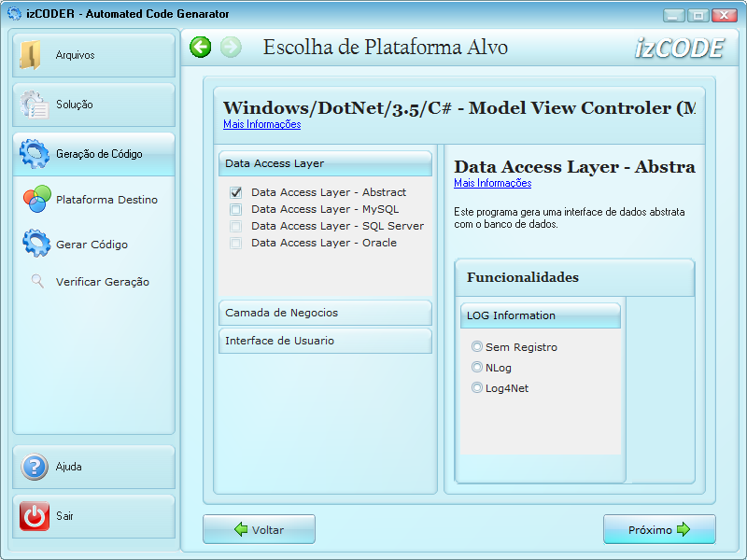The image size is (747, 560).
Task: Click the Sair power icon
Action: (35, 516)
